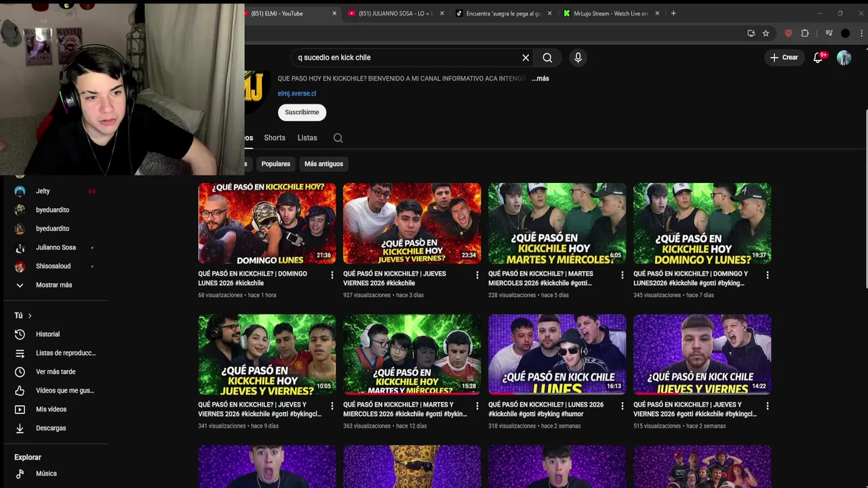The width and height of the screenshot is (868, 488).
Task: Switch to the JULIANNO SOSA browser tab
Action: click(395, 14)
